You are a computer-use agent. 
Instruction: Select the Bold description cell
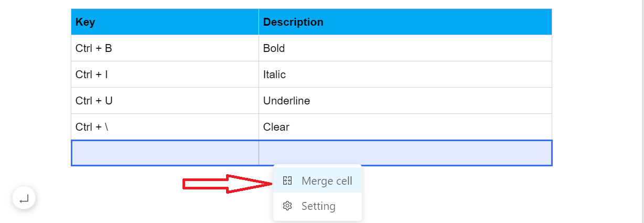pyautogui.click(x=405, y=48)
